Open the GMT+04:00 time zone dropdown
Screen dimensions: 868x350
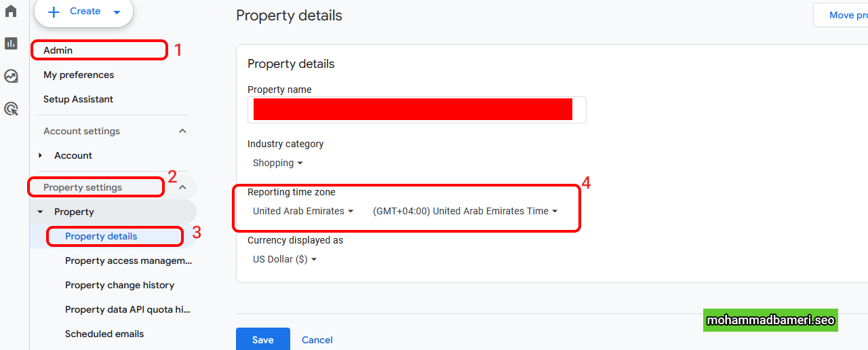[465, 211]
